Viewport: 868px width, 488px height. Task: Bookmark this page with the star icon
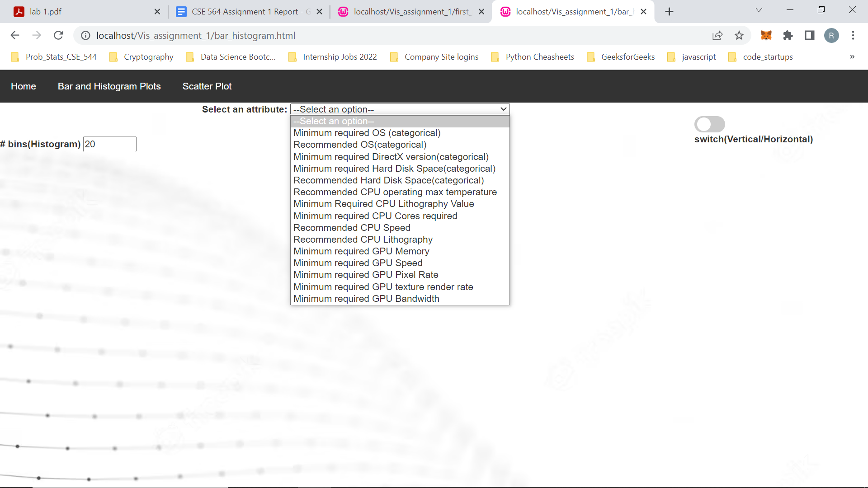[x=739, y=35]
